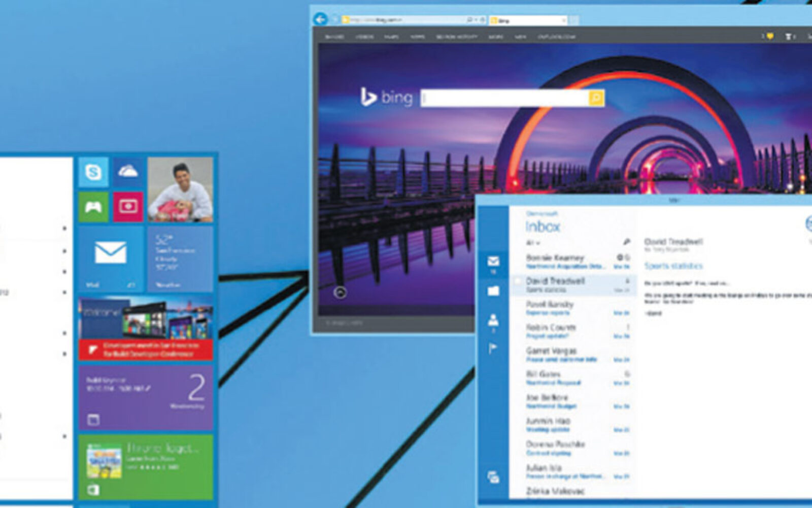
Task: Expand the first Start menu submenu arrow
Action: pos(64,229)
